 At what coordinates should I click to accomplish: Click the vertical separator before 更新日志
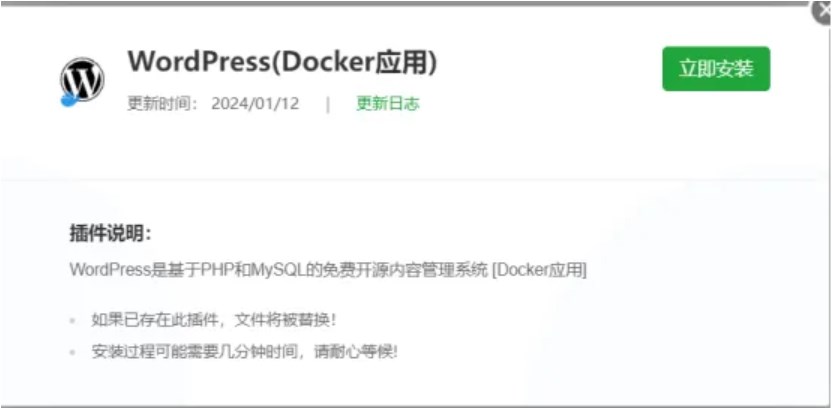328,104
